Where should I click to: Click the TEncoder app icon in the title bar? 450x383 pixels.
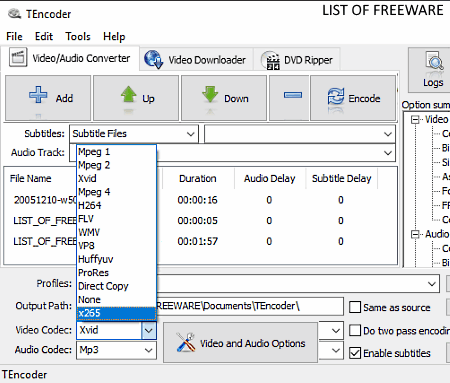[14, 14]
